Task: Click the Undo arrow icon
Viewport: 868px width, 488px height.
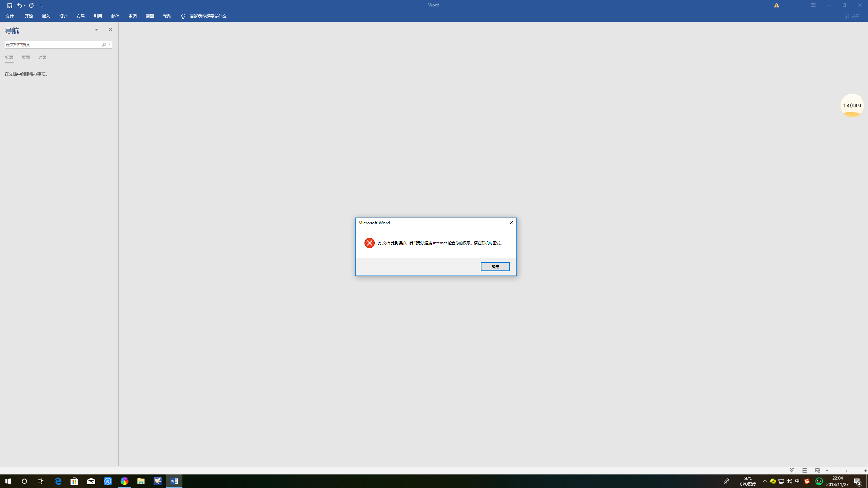Action: (20, 5)
